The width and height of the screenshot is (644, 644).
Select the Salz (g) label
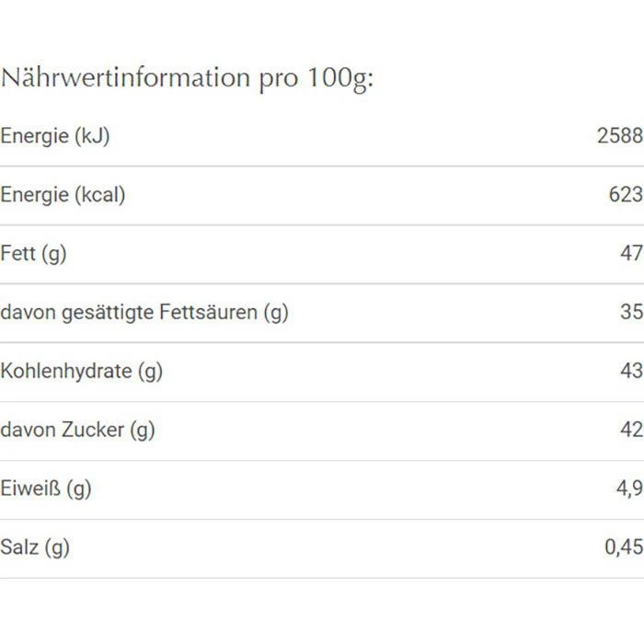pyautogui.click(x=35, y=547)
